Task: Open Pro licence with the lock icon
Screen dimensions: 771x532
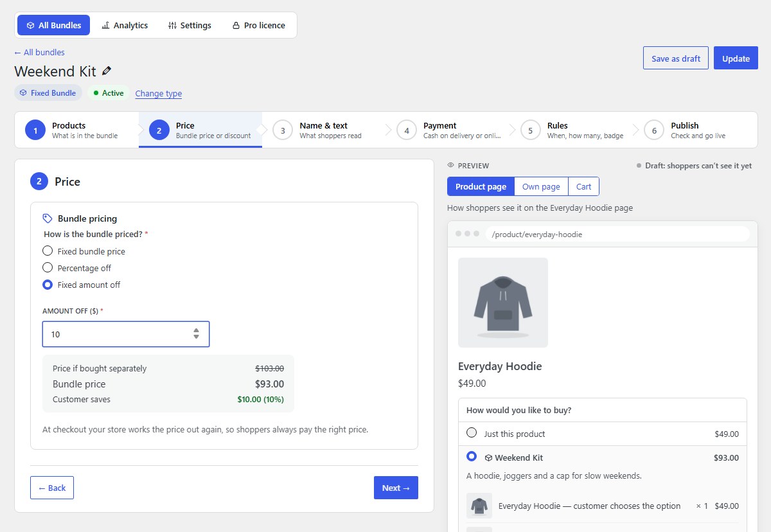Action: (x=258, y=25)
